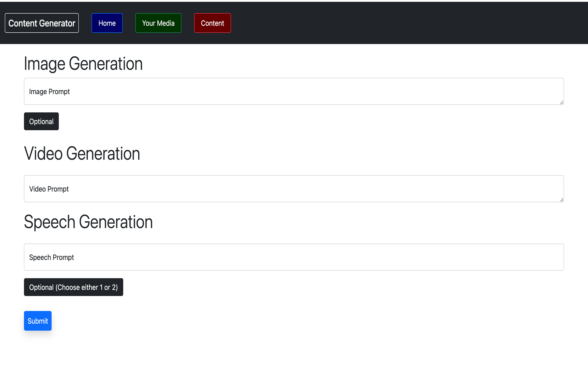Click the 'Image Prompt' placeholder label
Viewport: 588px width, 392px height.
49,92
